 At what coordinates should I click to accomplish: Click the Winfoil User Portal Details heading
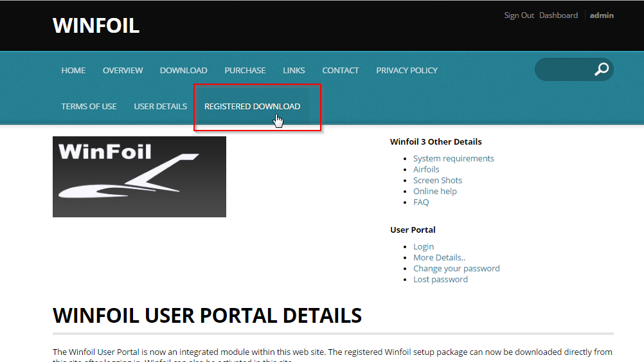(x=207, y=316)
